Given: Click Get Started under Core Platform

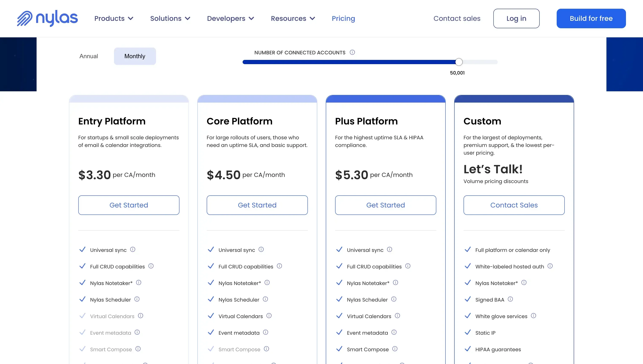Looking at the screenshot, I should coord(257,205).
